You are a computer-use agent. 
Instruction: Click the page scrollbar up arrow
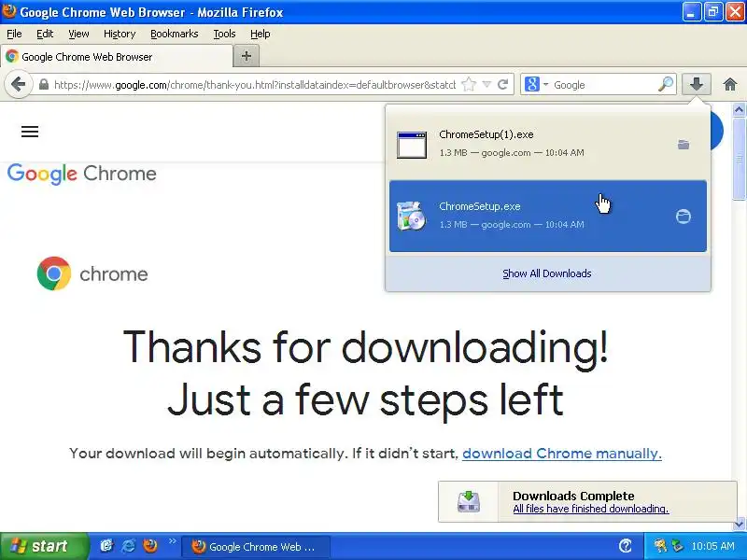[739, 110]
